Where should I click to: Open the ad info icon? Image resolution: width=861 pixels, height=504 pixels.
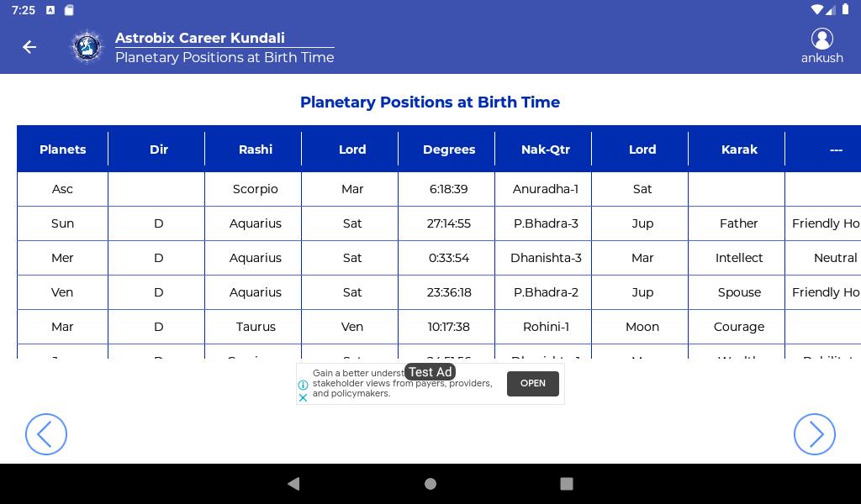303,385
